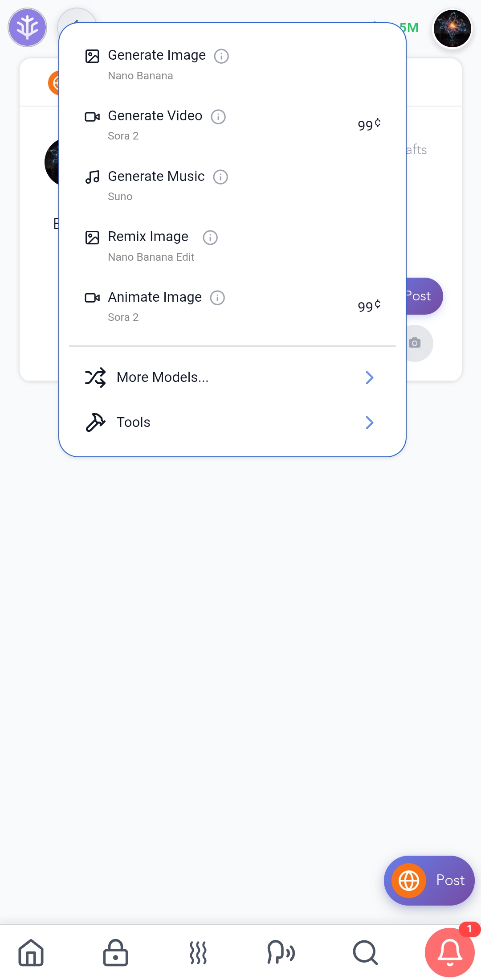
Task: Select Generate Video Sora 2 option
Action: pos(232,125)
